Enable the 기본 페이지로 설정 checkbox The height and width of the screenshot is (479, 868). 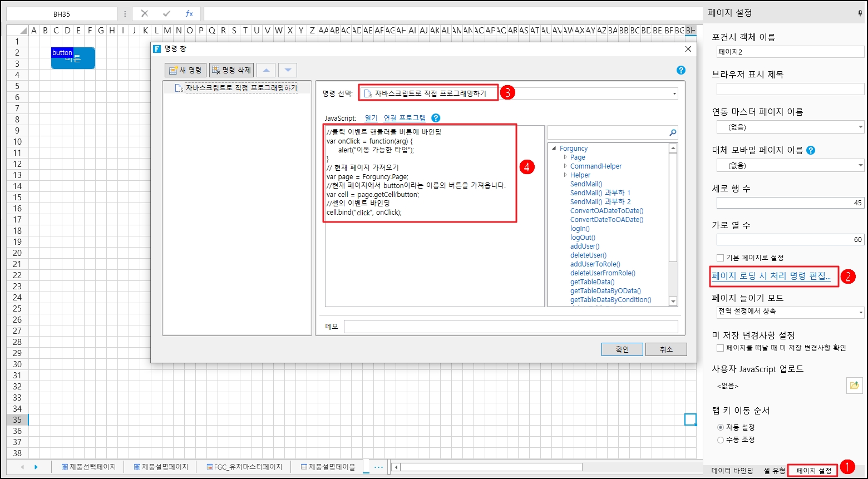point(721,258)
